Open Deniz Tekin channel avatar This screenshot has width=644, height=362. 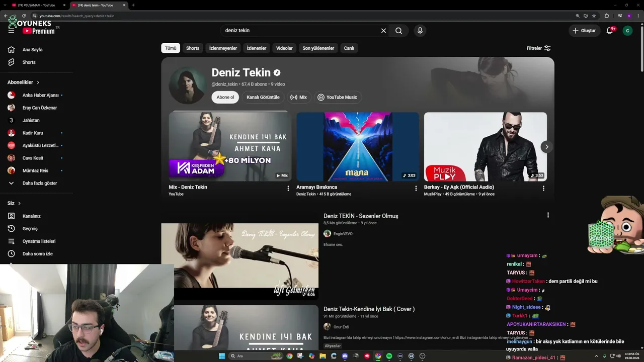click(x=187, y=85)
